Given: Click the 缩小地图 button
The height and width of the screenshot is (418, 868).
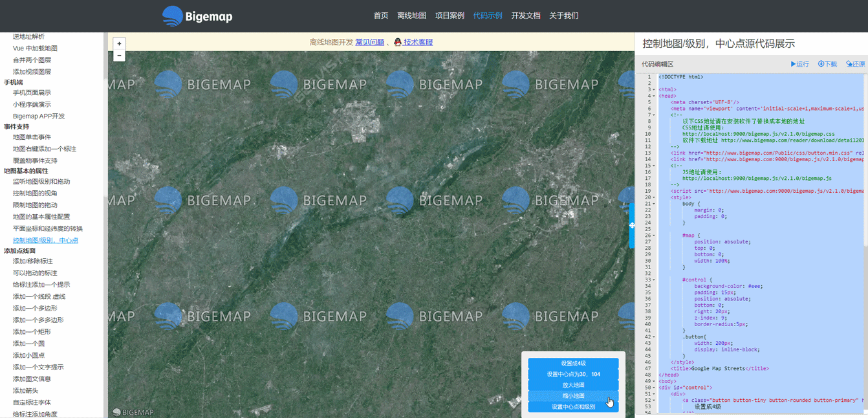Looking at the screenshot, I should click(x=573, y=396).
